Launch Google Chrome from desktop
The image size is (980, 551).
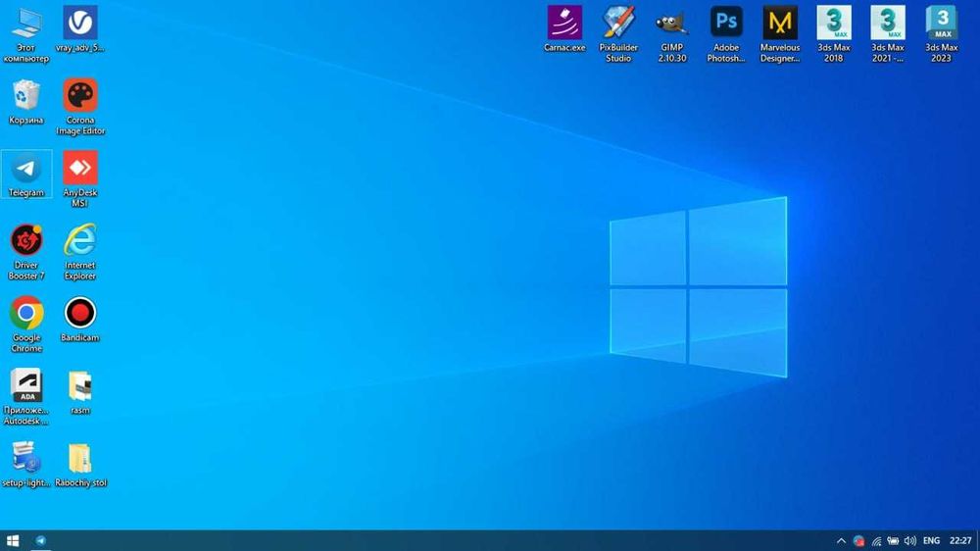[26, 325]
